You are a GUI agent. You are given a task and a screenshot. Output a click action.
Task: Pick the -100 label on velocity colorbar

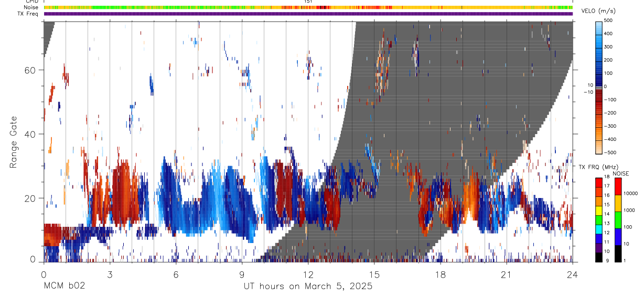[610, 100]
